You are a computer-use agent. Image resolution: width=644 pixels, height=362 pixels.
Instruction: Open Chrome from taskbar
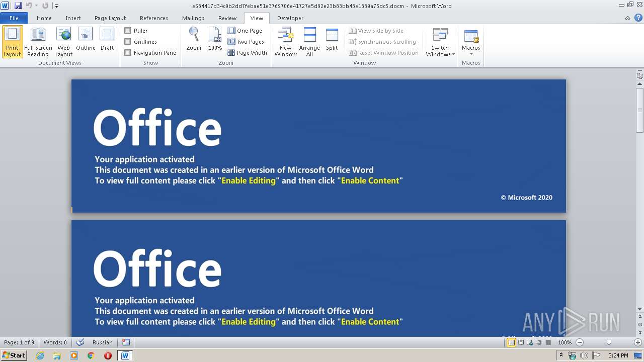91,355
